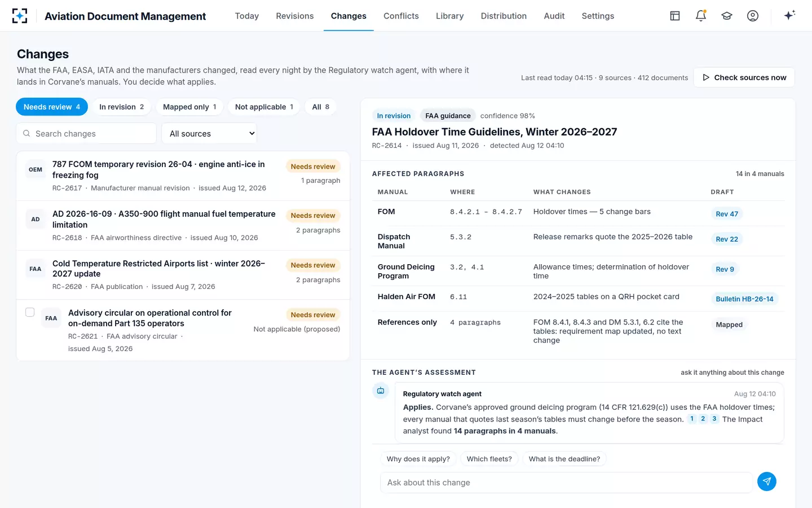Click the Regulatory watch agent robot icon
Image resolution: width=812 pixels, height=508 pixels.
381,391
